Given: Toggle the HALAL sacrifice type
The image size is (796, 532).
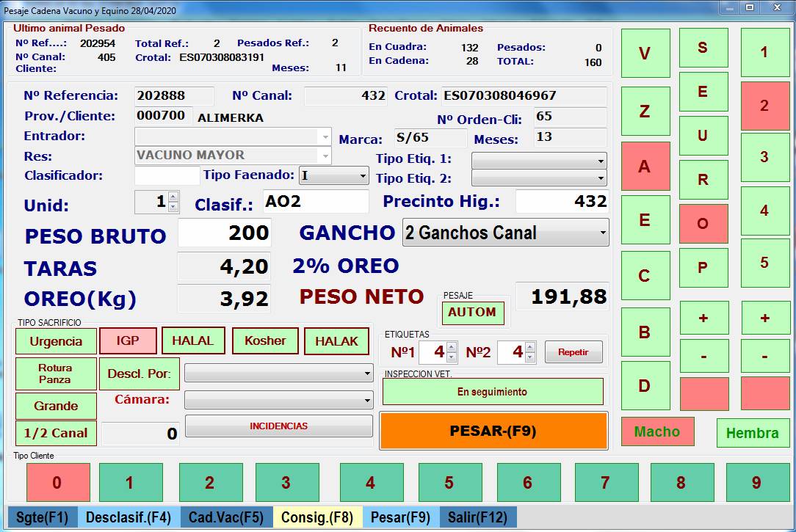Looking at the screenshot, I should (192, 340).
